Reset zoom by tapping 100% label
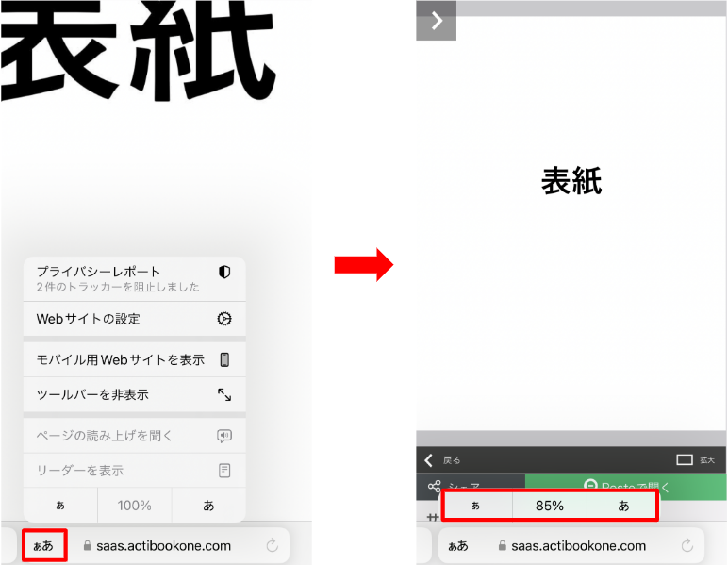Screen dimensions: 728x565 [134, 506]
